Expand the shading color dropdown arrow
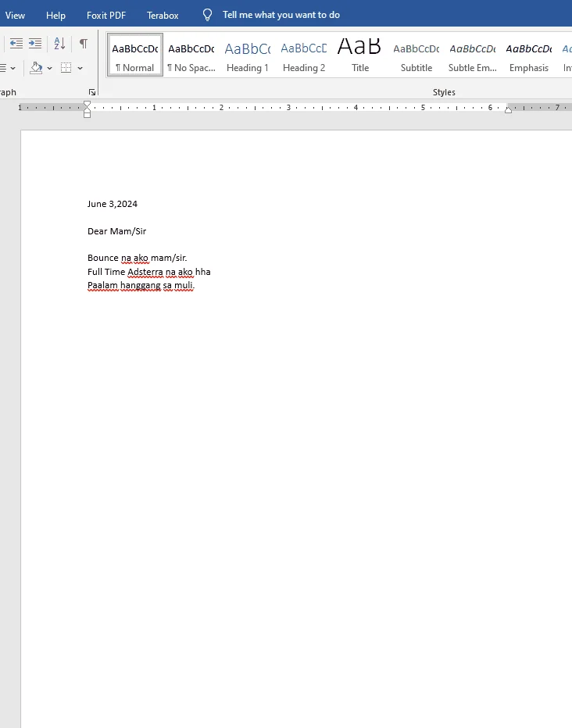This screenshot has height=728, width=572. (50, 68)
